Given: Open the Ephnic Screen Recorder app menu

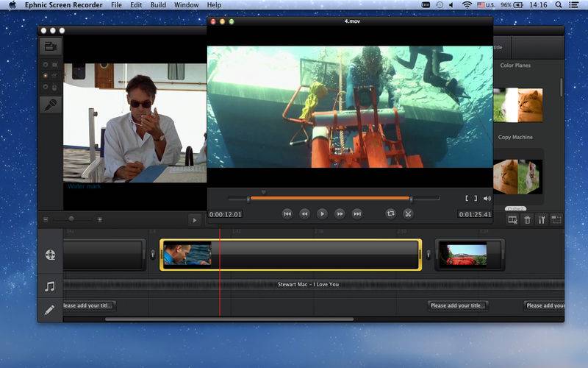Looking at the screenshot, I should 64,5.
